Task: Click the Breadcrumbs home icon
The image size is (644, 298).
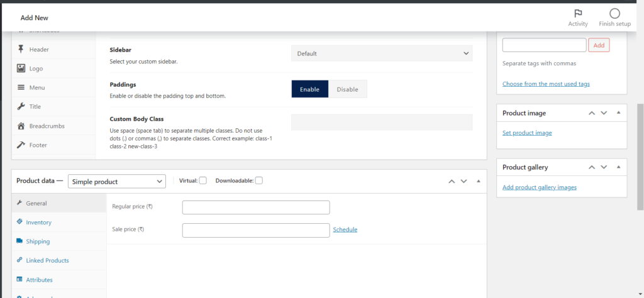Action: click(21, 126)
